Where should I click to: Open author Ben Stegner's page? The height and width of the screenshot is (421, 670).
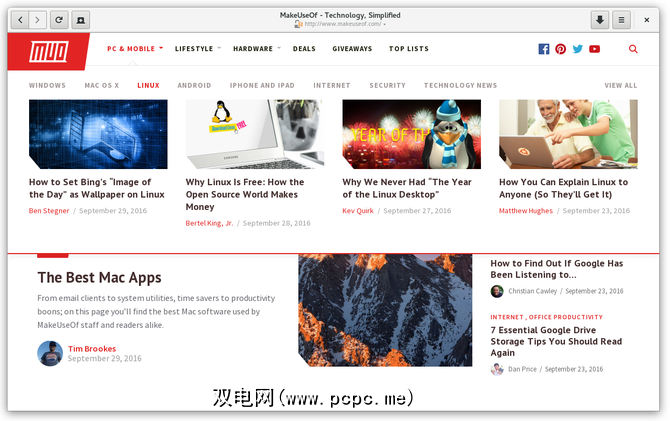coord(49,211)
